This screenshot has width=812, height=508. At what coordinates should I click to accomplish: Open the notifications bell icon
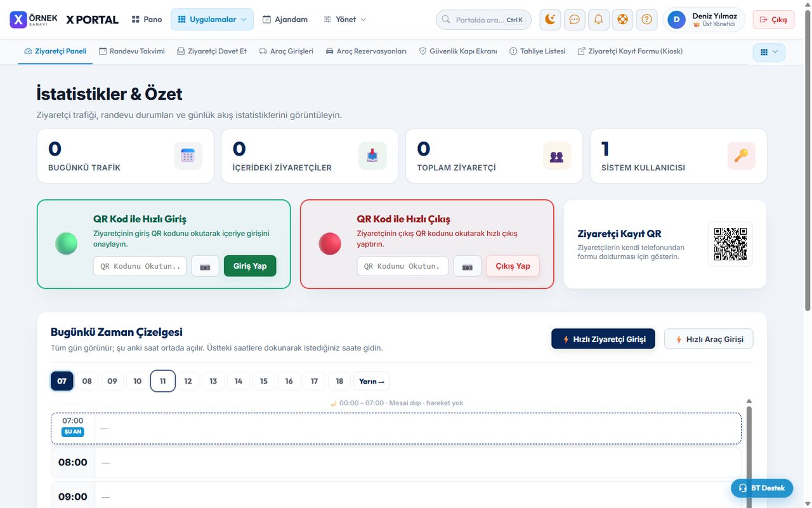pos(598,19)
